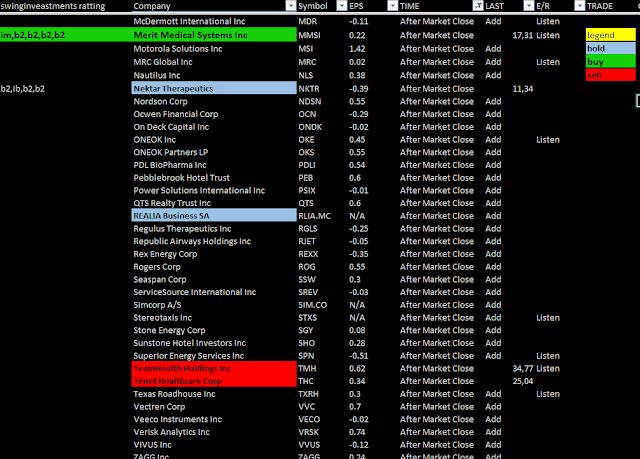Select the Pebblebrook Hotel Trust cell
Image resolution: width=640 pixels, height=459 pixels.
181,177
